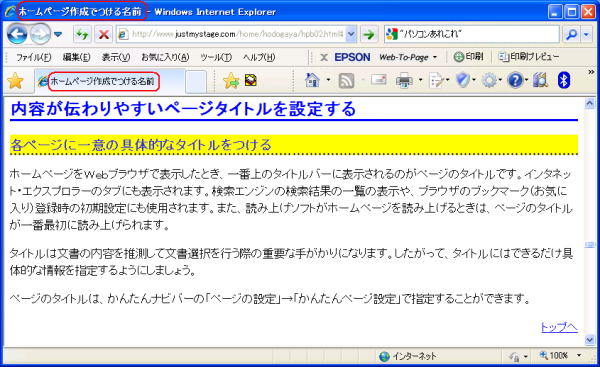
Task: Click the EPSON 印刷 button
Action: pyautogui.click(x=468, y=57)
